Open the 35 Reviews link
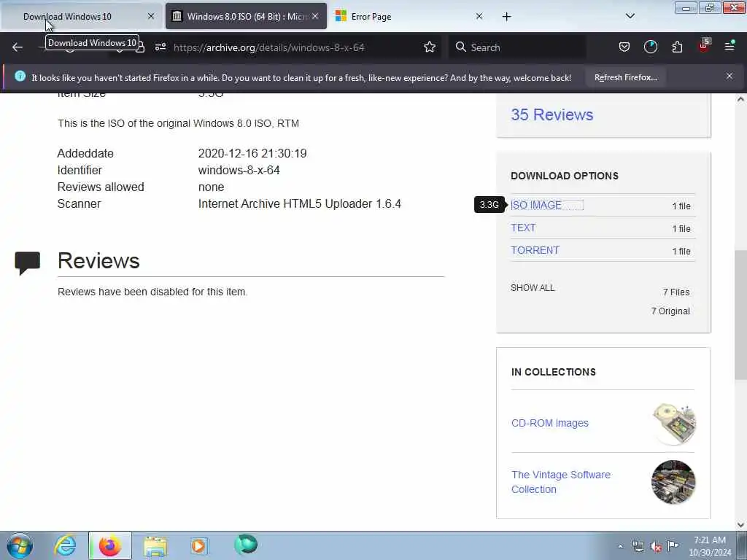The height and width of the screenshot is (560, 747). pos(552,114)
